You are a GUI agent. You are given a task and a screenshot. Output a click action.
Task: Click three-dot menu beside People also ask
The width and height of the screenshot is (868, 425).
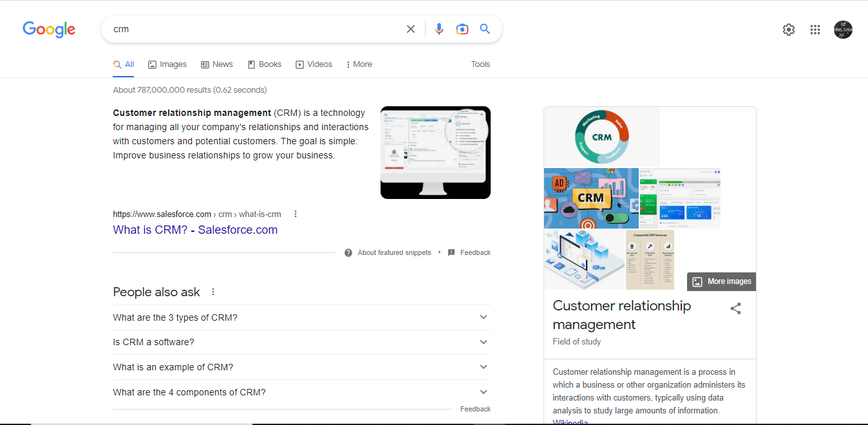[x=213, y=292]
